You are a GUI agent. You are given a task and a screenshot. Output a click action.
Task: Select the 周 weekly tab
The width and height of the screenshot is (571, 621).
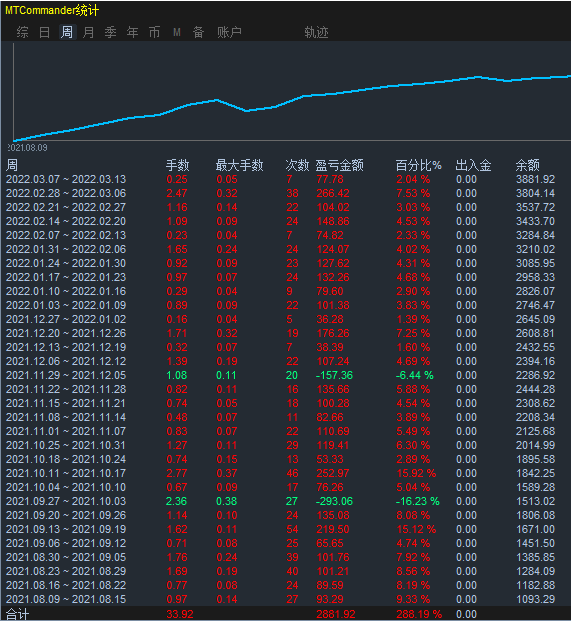coord(67,32)
